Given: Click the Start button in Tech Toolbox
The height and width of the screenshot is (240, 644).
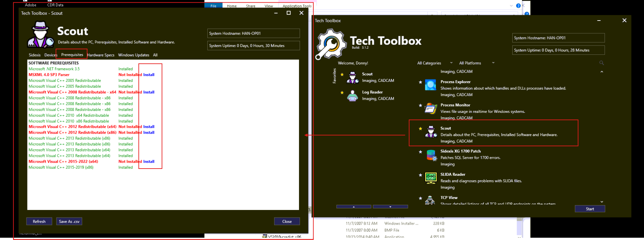Looking at the screenshot, I should [590, 209].
